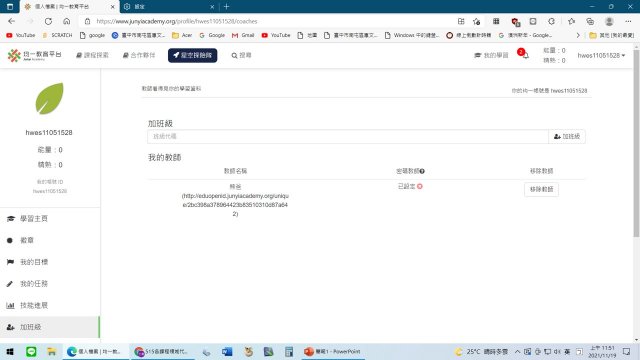Click the dark blue rocket button in the header
This screenshot has height=360, width=640.
tap(192, 55)
